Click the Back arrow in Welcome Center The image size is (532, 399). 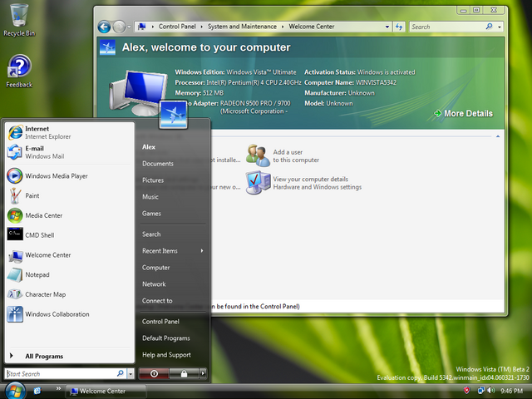104,27
